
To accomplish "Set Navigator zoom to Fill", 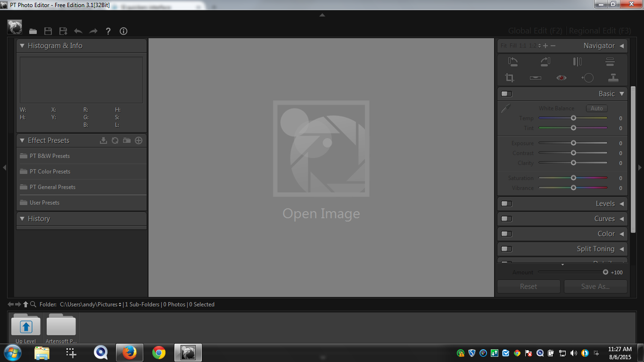I will click(x=513, y=46).
